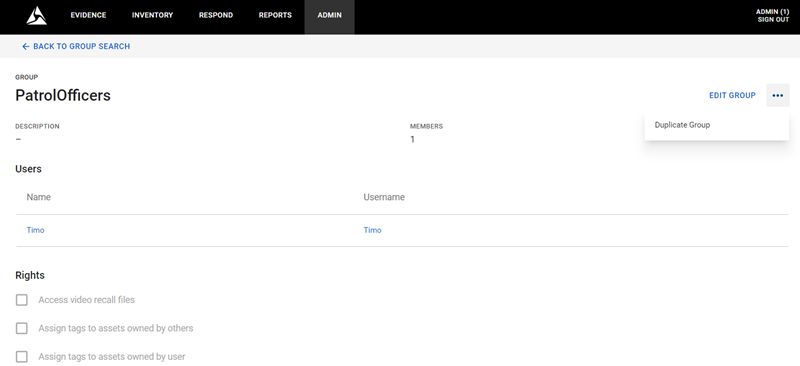800x366 pixels.
Task: Click the PatrolOfficers group title
Action: [63, 95]
